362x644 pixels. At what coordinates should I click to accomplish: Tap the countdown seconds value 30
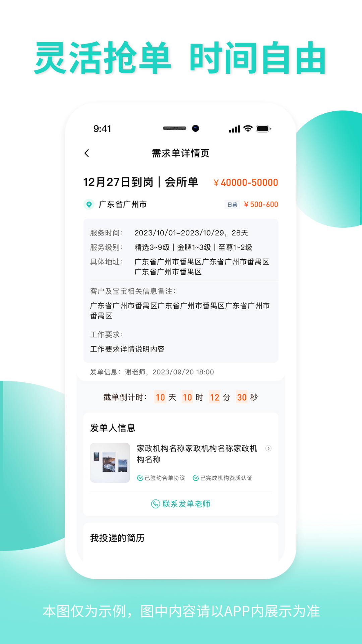(242, 397)
